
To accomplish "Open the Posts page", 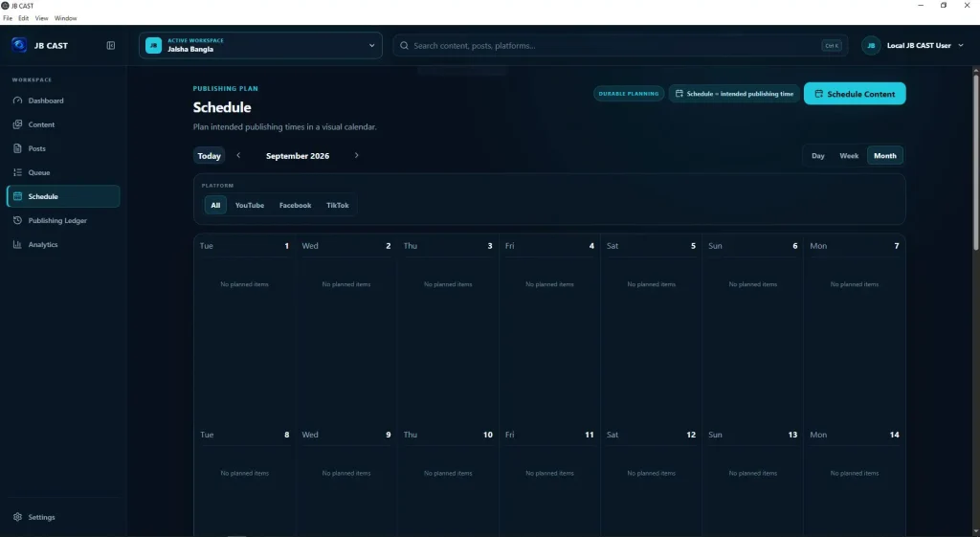I will [63, 148].
